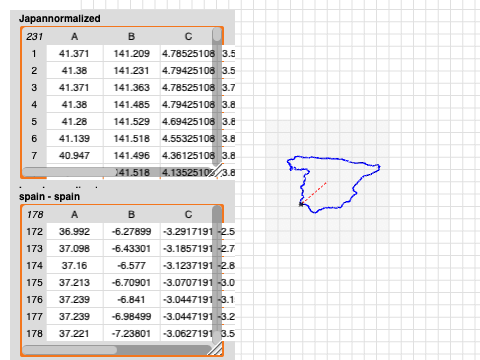Click the Japannormalized vertical scrollbar thumb

coord(217,35)
